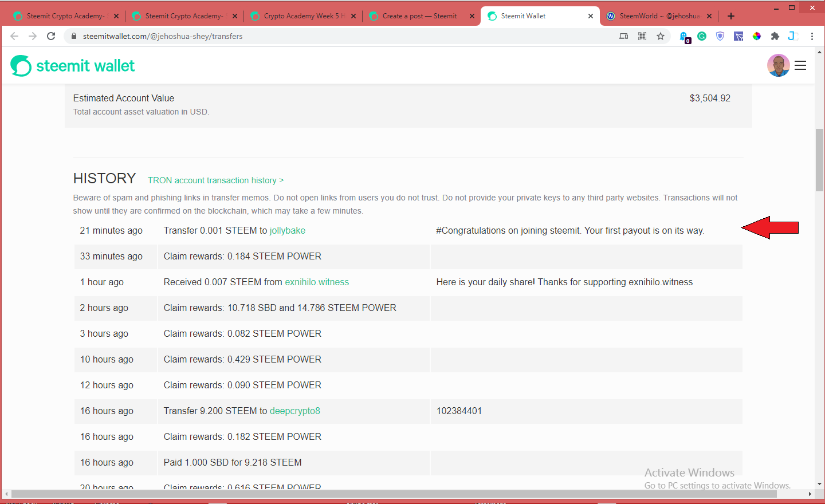This screenshot has width=825, height=504.
Task: Open a new browser tab
Action: (x=731, y=16)
